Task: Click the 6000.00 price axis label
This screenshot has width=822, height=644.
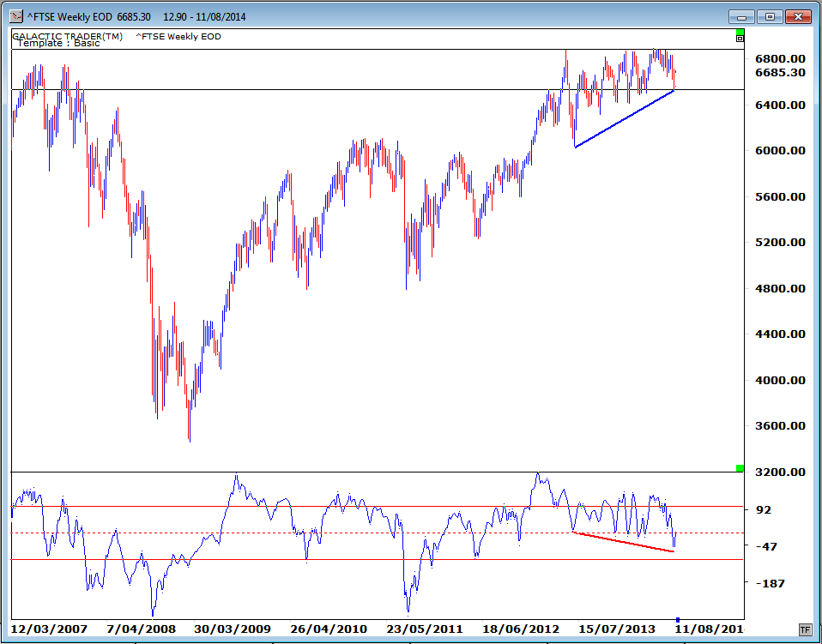Action: pyautogui.click(x=780, y=150)
